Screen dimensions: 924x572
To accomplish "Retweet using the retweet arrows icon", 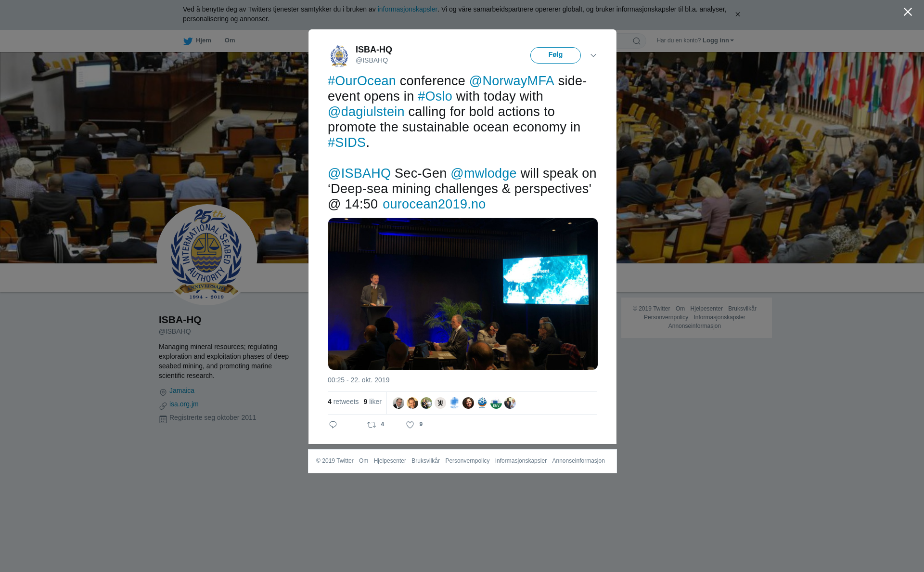I will (372, 425).
